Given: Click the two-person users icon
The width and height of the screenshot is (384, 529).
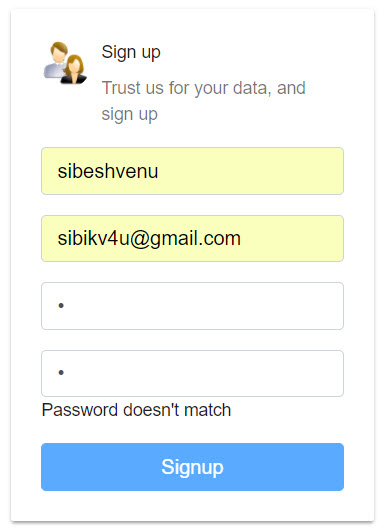Looking at the screenshot, I should click(65, 63).
